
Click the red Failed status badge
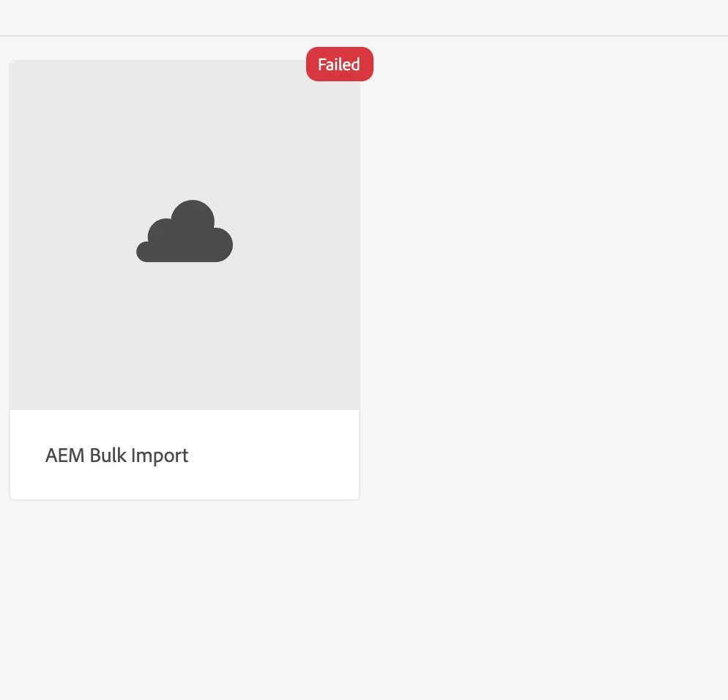click(339, 64)
